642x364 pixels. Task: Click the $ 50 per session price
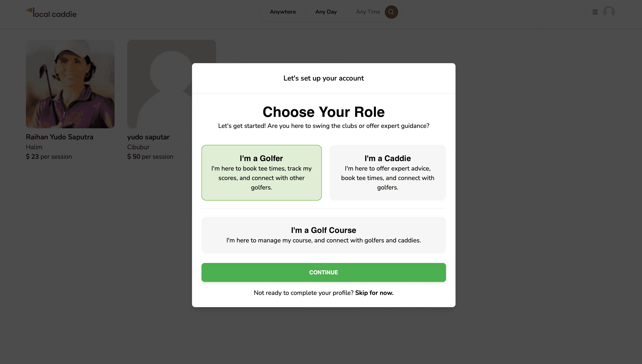pyautogui.click(x=150, y=157)
